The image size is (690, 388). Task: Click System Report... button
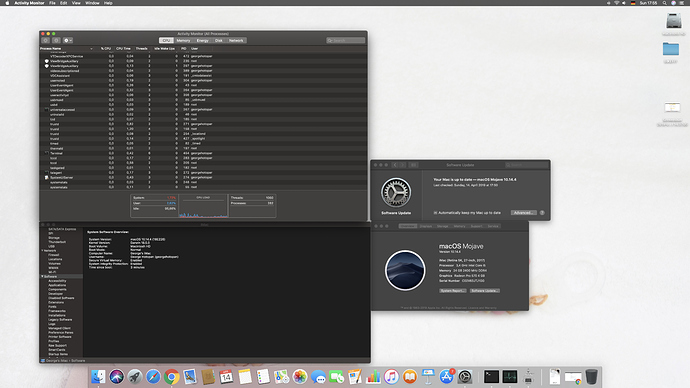click(x=453, y=291)
